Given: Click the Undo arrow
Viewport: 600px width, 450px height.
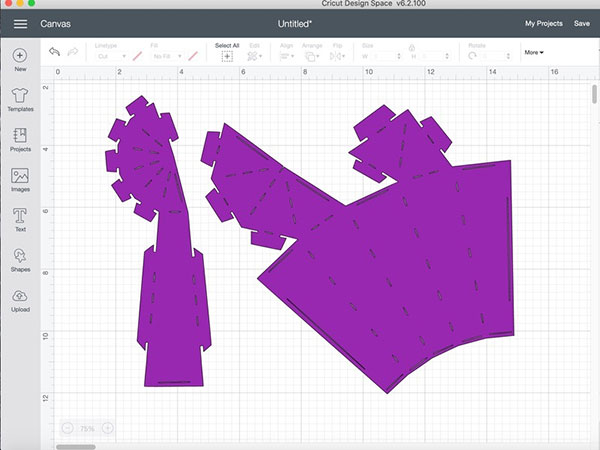Looking at the screenshot, I should point(53,51).
